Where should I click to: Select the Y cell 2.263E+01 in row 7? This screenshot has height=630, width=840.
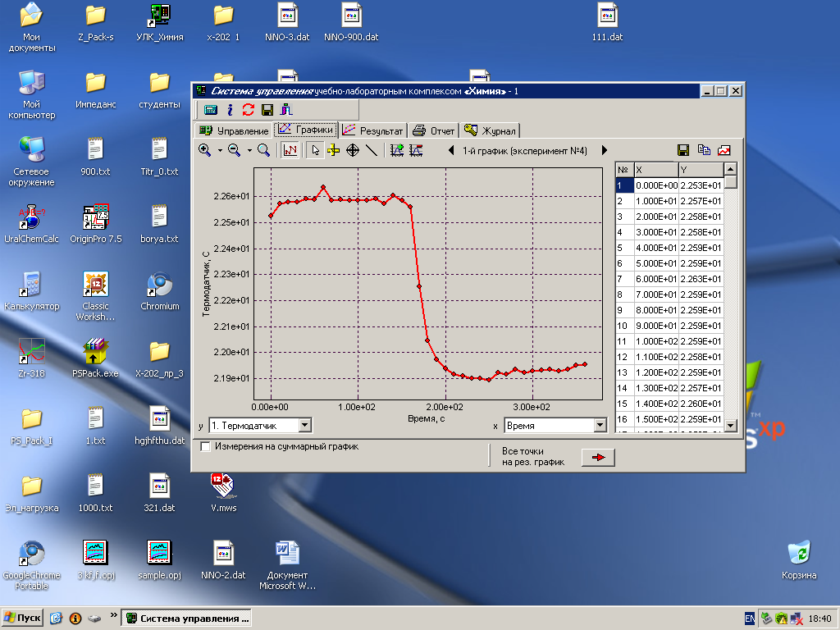click(701, 279)
